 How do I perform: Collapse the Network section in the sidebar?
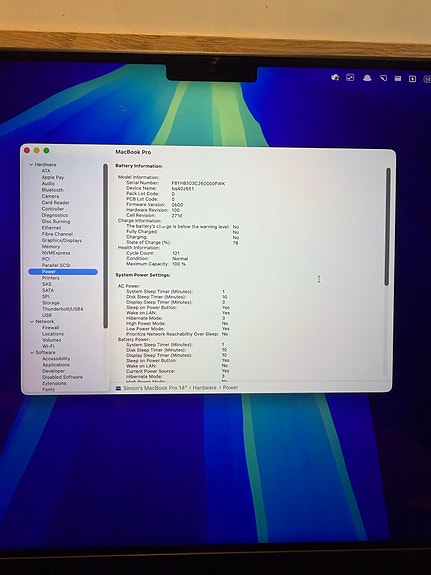[32, 322]
